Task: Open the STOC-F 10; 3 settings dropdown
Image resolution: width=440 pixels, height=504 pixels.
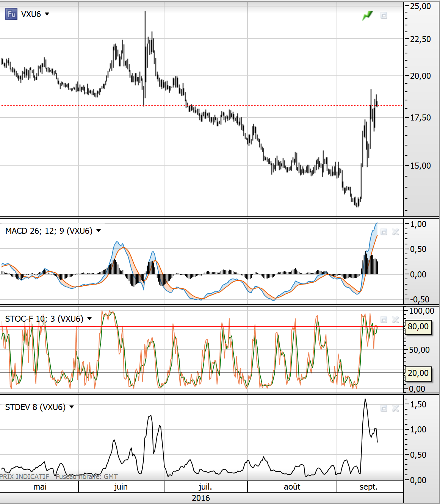Action: pyautogui.click(x=89, y=319)
